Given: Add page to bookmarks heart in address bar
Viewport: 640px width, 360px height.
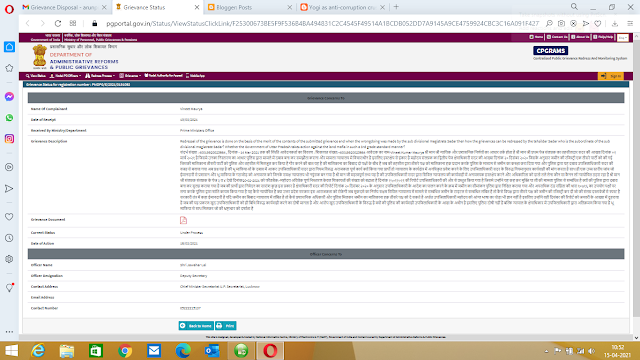Looking at the screenshot, I should click(x=598, y=24).
